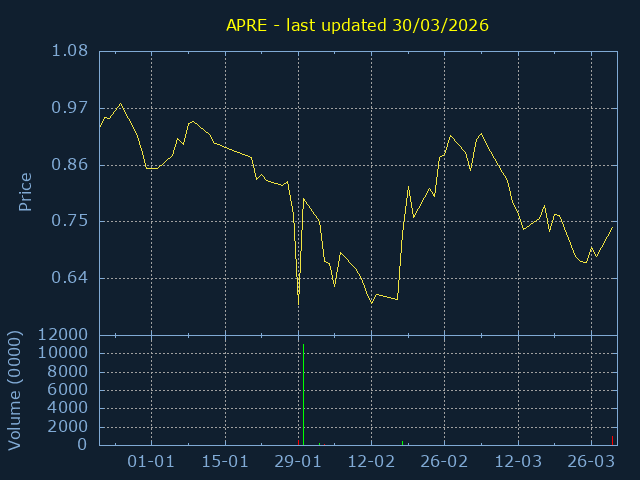Select the 0.64 price tick label
Viewport: 640px width, 480px height.
[x=69, y=278]
